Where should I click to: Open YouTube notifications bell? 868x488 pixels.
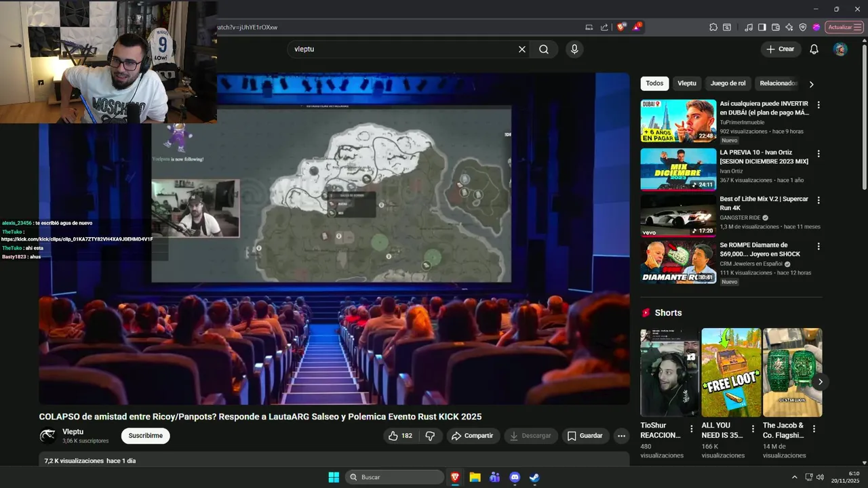[814, 49]
